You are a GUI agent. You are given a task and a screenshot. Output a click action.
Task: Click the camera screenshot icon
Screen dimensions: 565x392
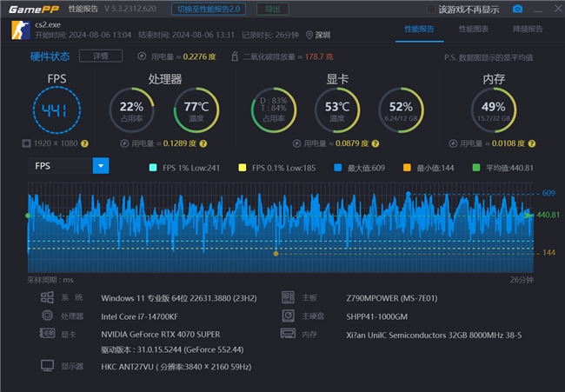[517, 9]
